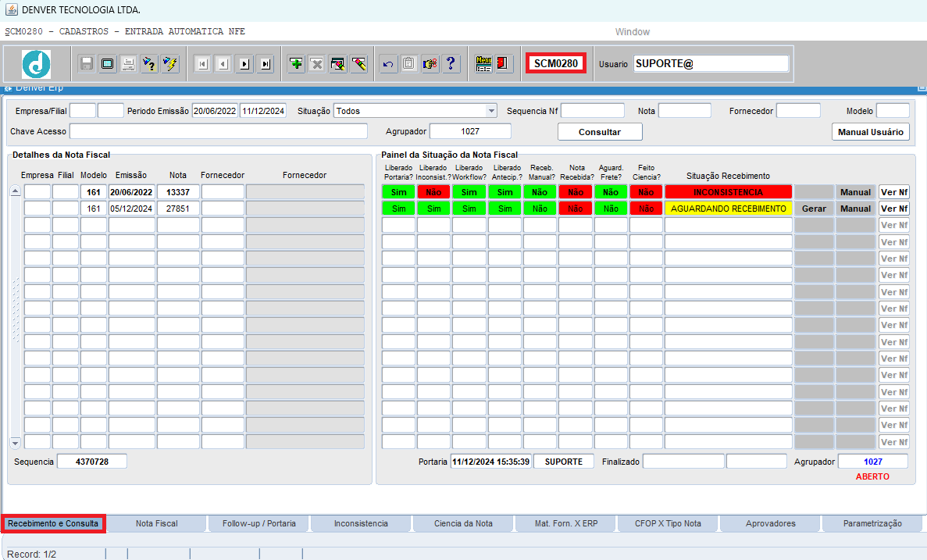Click the SCM0280 program code box
This screenshot has height=560, width=927.
click(x=556, y=63)
